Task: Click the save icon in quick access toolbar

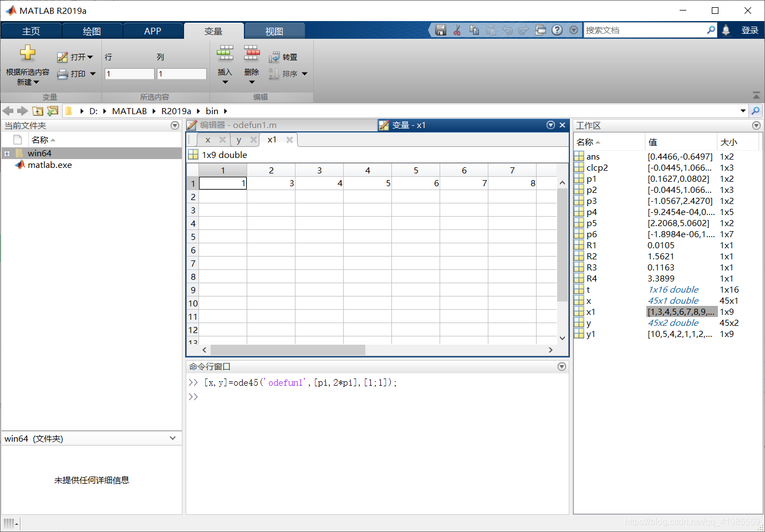Action: pos(441,30)
